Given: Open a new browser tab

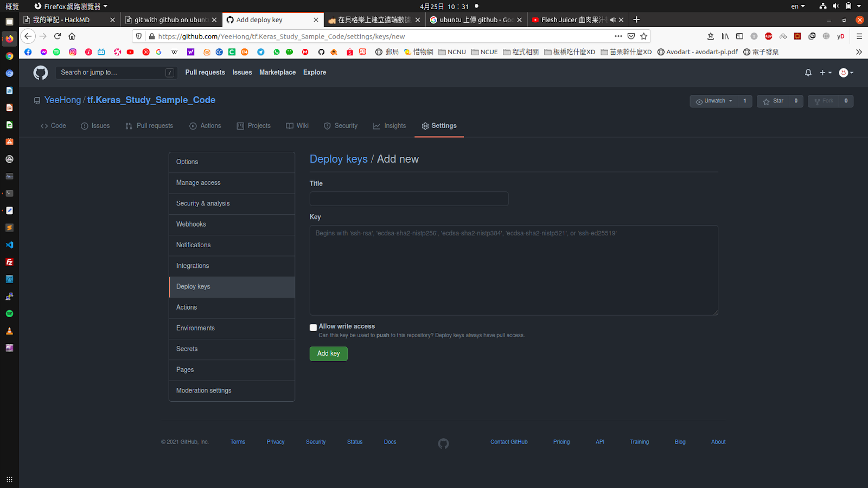Looking at the screenshot, I should 636,20.
